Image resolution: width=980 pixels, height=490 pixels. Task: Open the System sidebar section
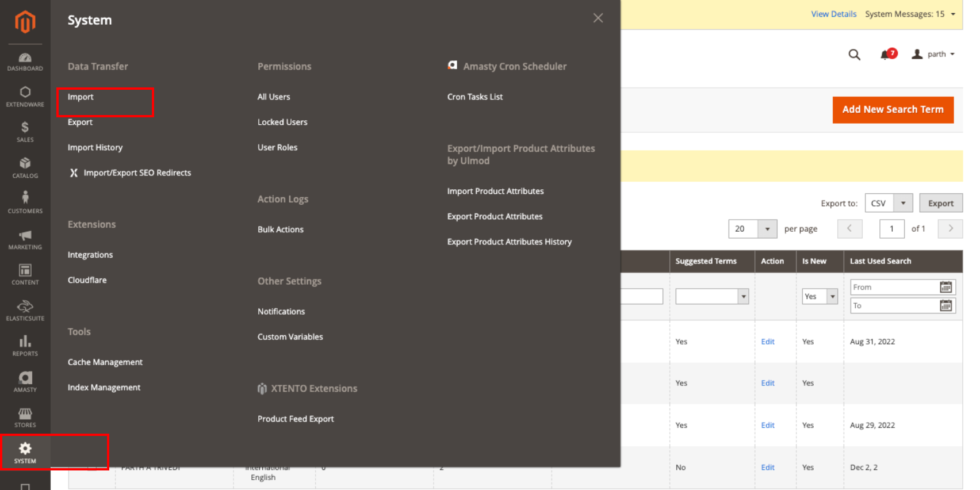(x=25, y=453)
